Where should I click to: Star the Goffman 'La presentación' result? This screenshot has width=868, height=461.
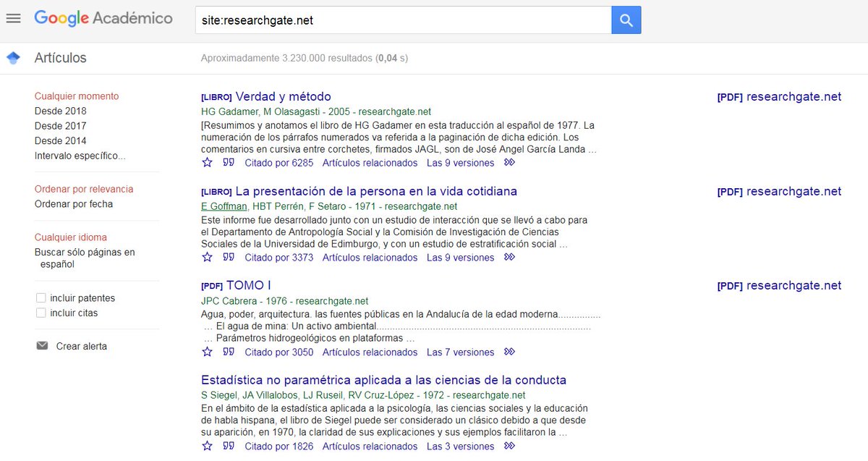(x=208, y=258)
